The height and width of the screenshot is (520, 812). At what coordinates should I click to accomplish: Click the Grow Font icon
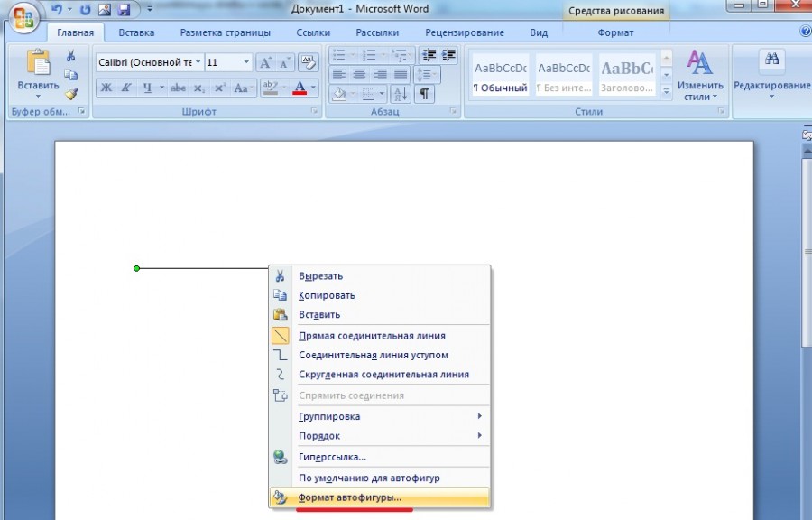(265, 62)
